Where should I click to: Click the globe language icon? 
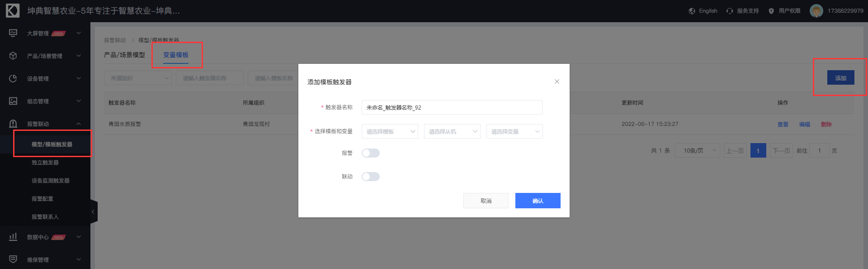coord(692,11)
